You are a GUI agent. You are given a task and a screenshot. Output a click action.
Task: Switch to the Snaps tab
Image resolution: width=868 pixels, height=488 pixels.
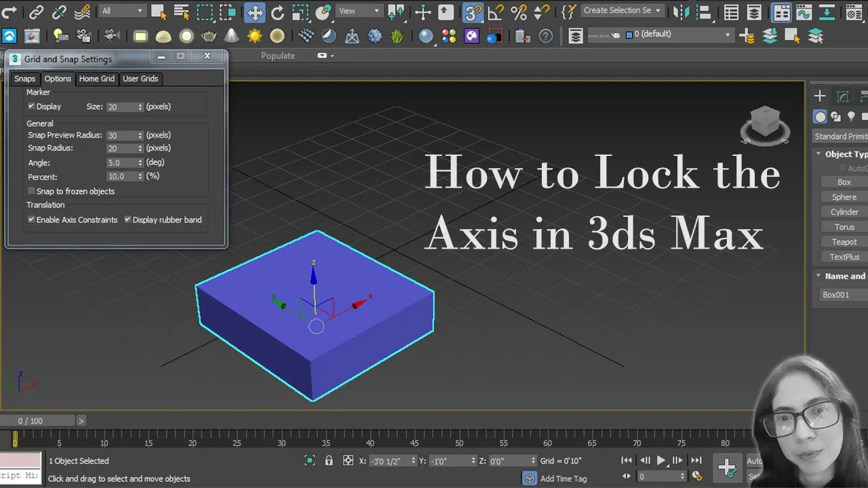point(25,79)
